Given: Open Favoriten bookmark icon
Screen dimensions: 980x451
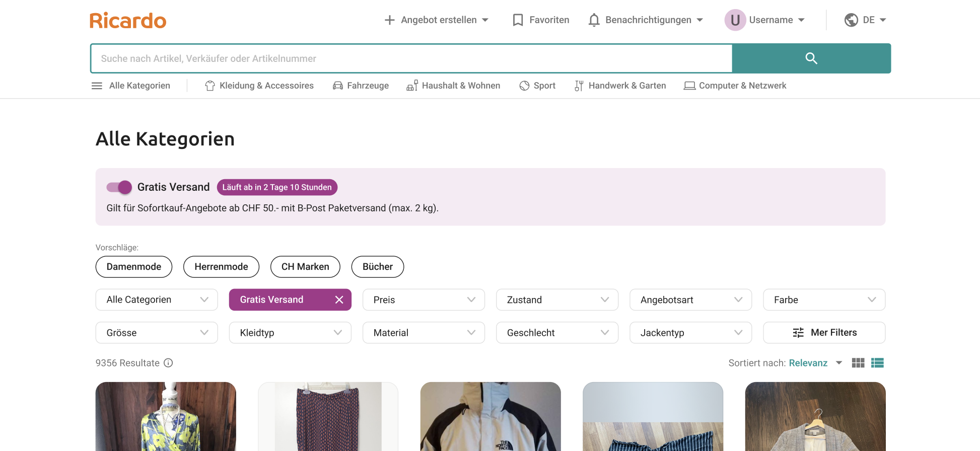Looking at the screenshot, I should (518, 20).
